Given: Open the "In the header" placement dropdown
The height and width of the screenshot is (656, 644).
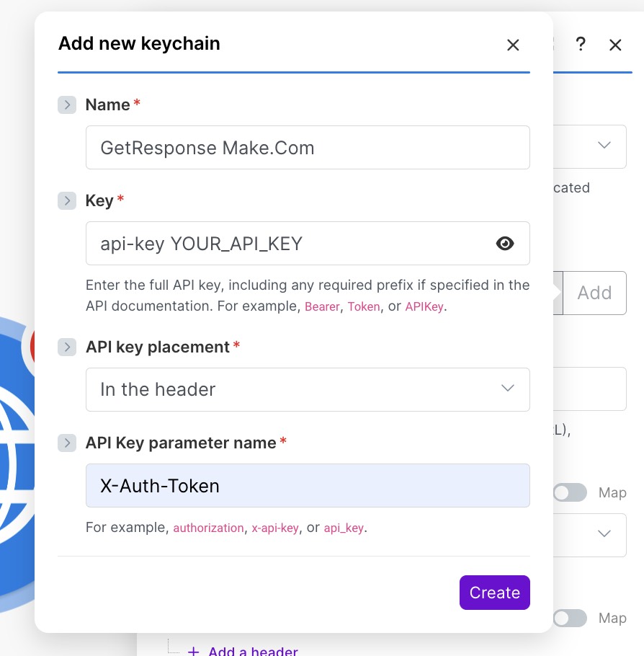Looking at the screenshot, I should pyautogui.click(x=507, y=389).
